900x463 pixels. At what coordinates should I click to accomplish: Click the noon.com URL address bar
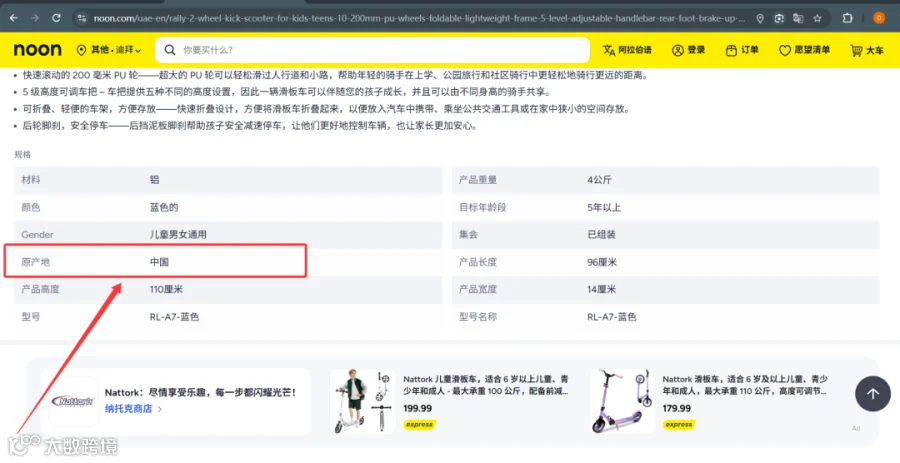[419, 18]
